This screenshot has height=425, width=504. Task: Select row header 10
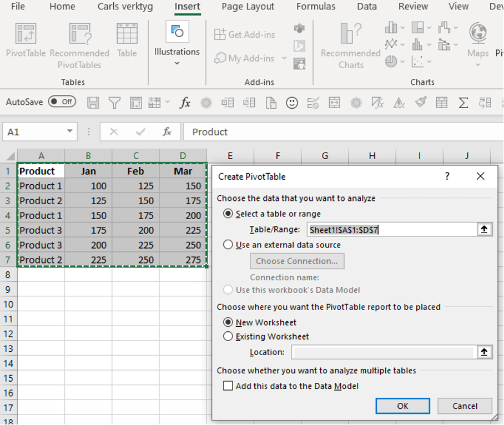tap(8, 304)
